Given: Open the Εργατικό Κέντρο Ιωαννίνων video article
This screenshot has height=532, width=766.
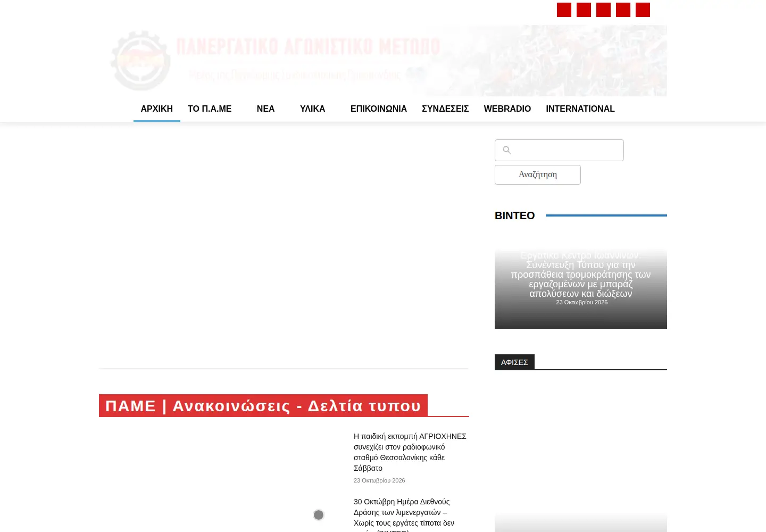Looking at the screenshot, I should [581, 274].
